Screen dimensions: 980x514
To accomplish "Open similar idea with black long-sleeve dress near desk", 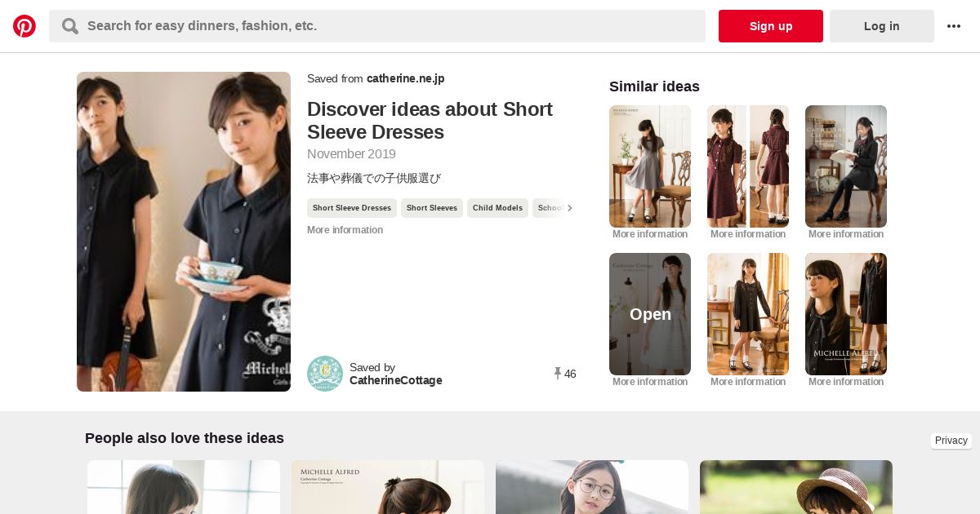I will pyautogui.click(x=748, y=314).
